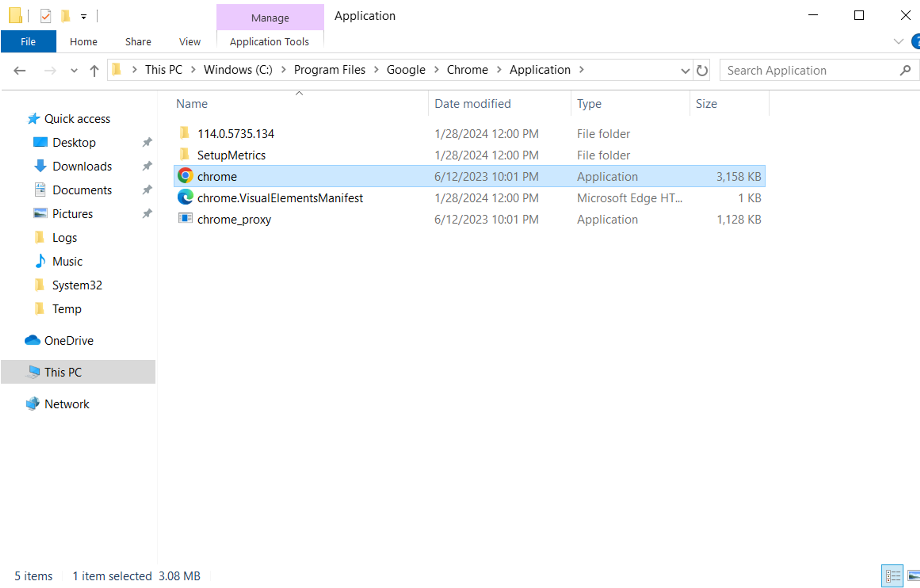Click the pin icon next to Pictures

(x=147, y=213)
